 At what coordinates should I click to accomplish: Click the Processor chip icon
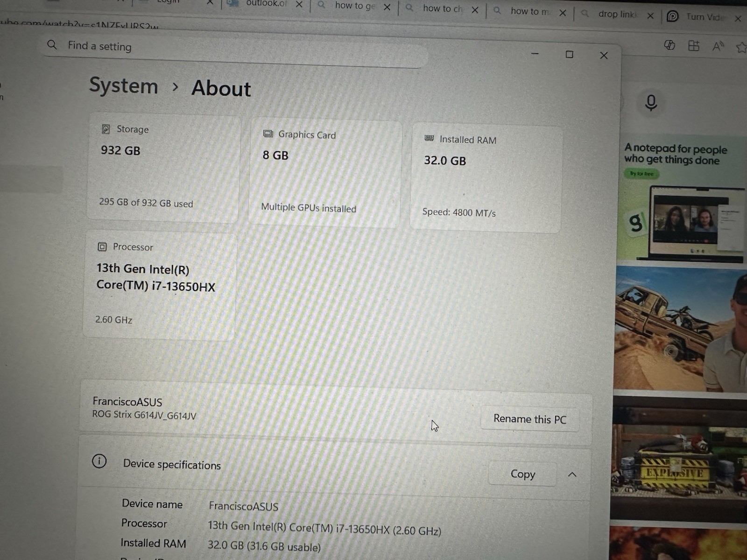pyautogui.click(x=102, y=247)
